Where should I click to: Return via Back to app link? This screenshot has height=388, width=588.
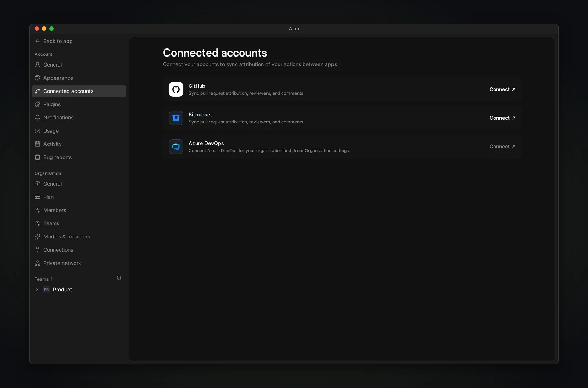click(54, 41)
